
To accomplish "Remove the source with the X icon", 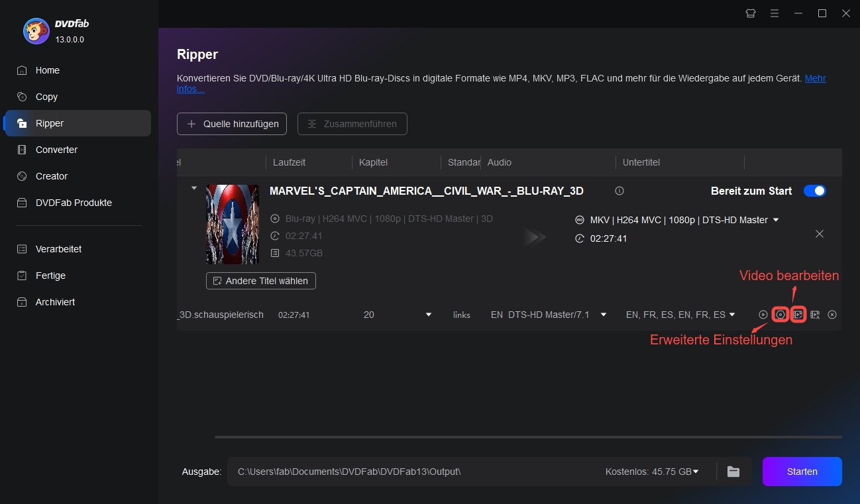I will 820,234.
